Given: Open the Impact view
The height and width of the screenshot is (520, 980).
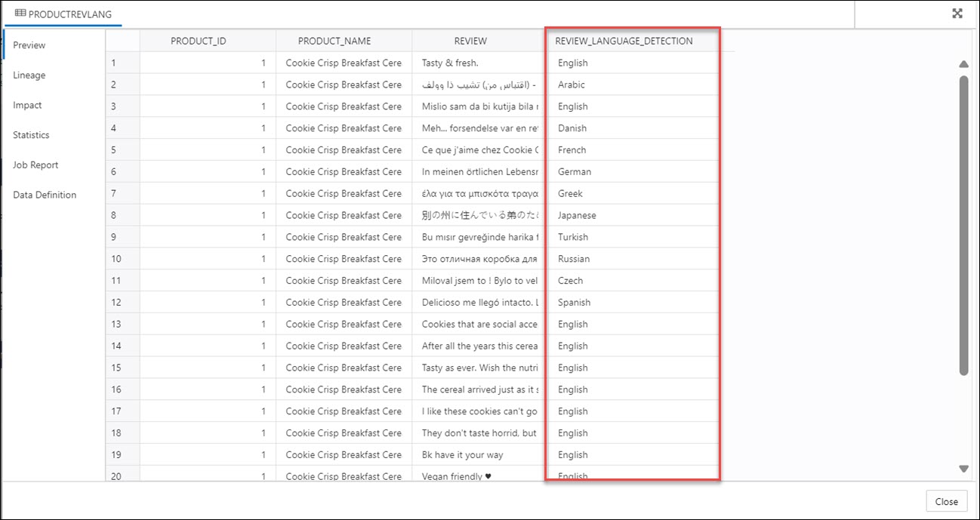Looking at the screenshot, I should 27,105.
